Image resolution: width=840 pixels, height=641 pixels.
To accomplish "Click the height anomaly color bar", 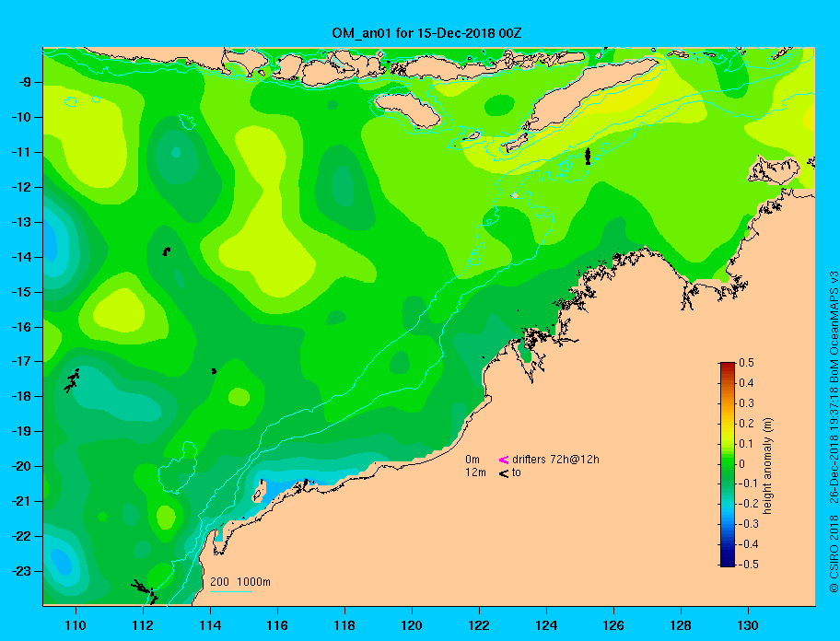I will tap(728, 464).
